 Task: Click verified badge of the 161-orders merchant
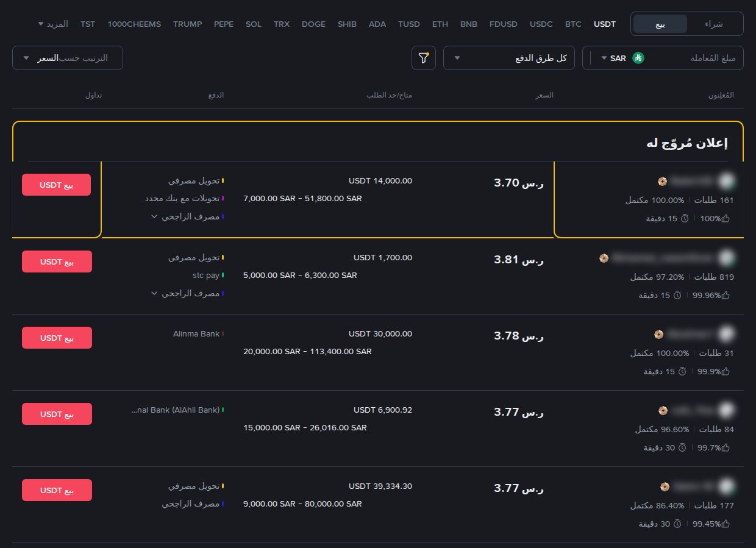pos(662,181)
